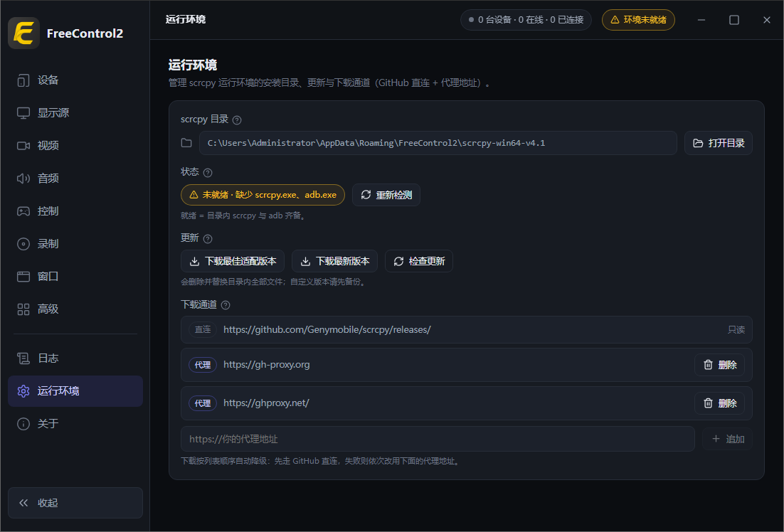This screenshot has height=532, width=784.
Task: Open the 关于 about page
Action: 75,424
